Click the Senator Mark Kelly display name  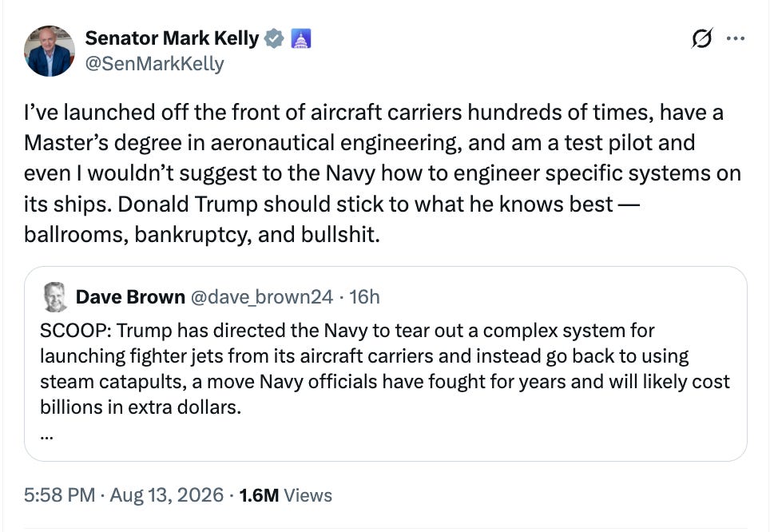click(172, 38)
